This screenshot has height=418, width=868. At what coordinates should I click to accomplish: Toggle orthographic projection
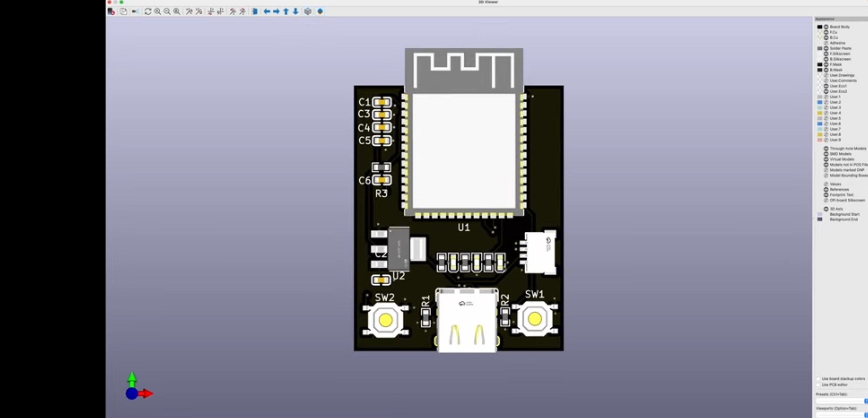point(308,11)
